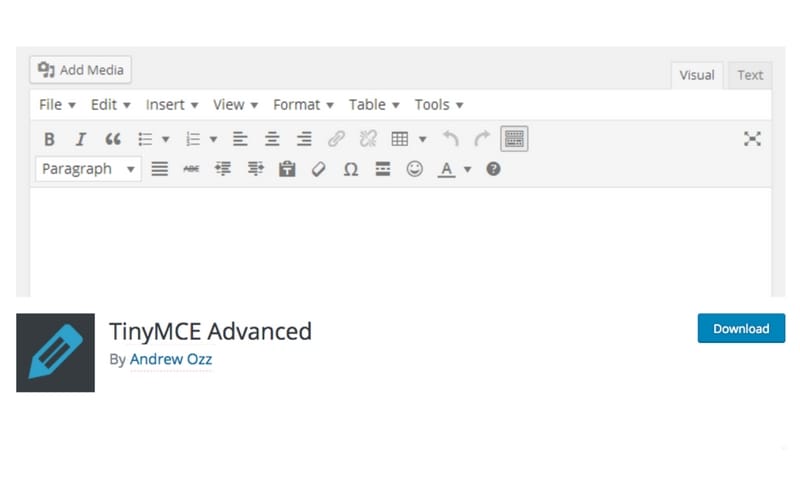Open the Paragraph format dropdown
This screenshot has width=800, height=500.
[88, 169]
